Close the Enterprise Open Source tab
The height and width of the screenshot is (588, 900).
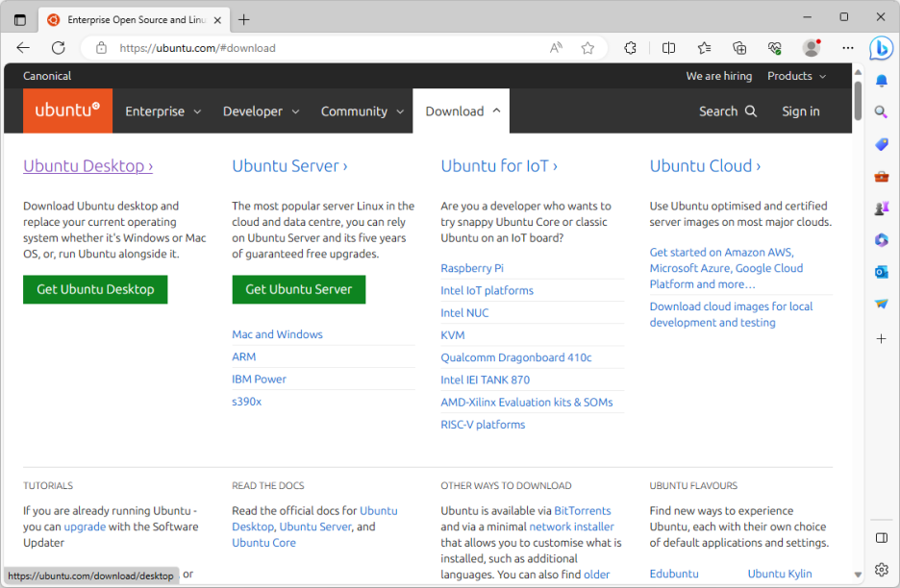(x=217, y=20)
